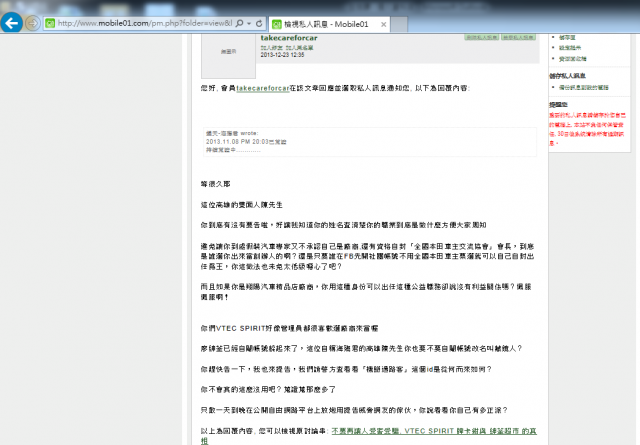
Task: Open a new tab beside the Mobile01 tab
Action: 399,24
